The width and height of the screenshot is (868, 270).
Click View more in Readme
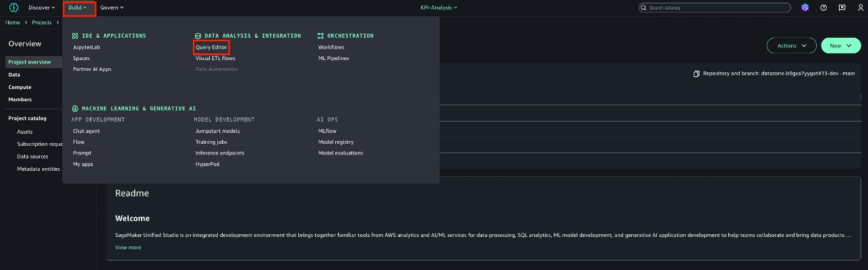(x=128, y=248)
